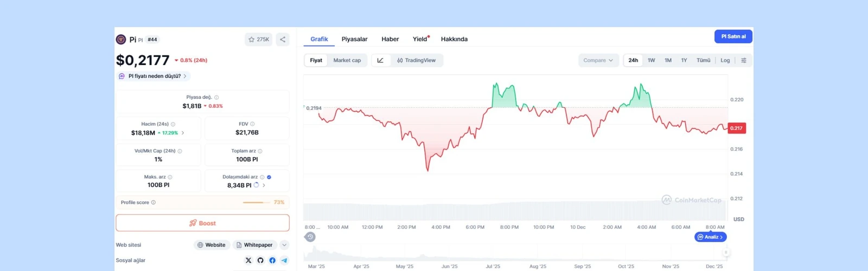Screen dimensions: 868x271
Task: Click the $0,2177 price text
Action: pos(143,60)
